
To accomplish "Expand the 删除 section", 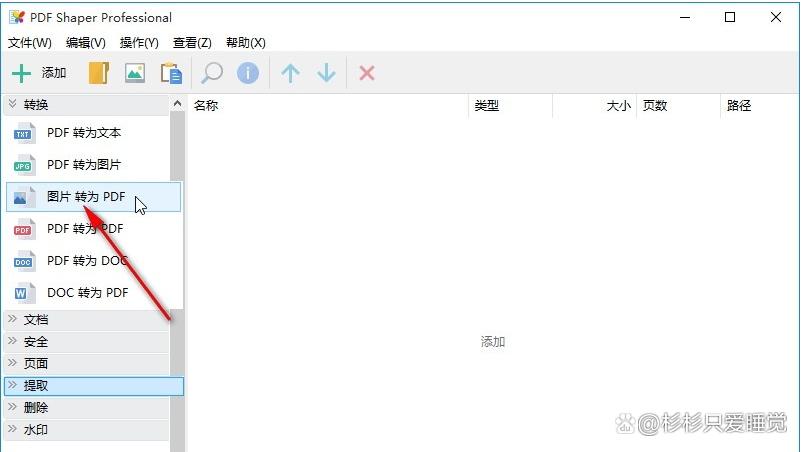I will [x=87, y=408].
